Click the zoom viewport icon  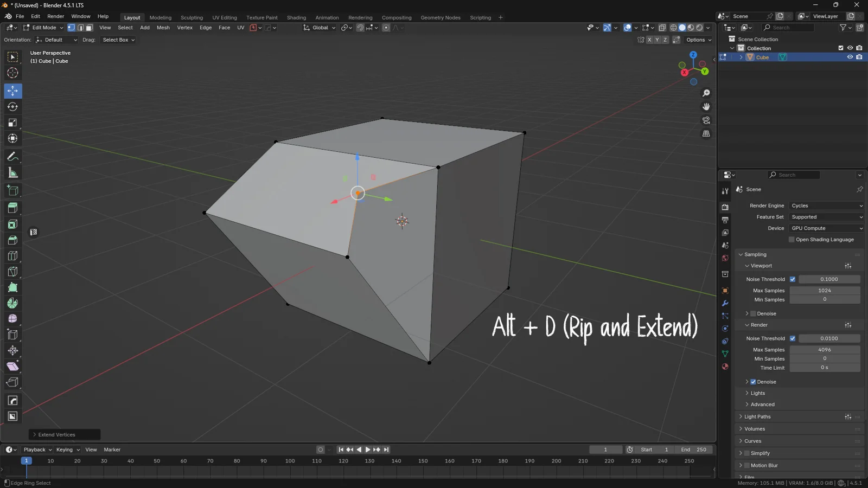(x=706, y=93)
